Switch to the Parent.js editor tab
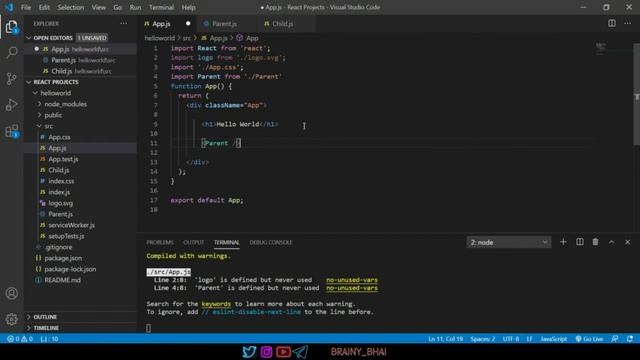This screenshot has height=360, width=640. coord(227,24)
